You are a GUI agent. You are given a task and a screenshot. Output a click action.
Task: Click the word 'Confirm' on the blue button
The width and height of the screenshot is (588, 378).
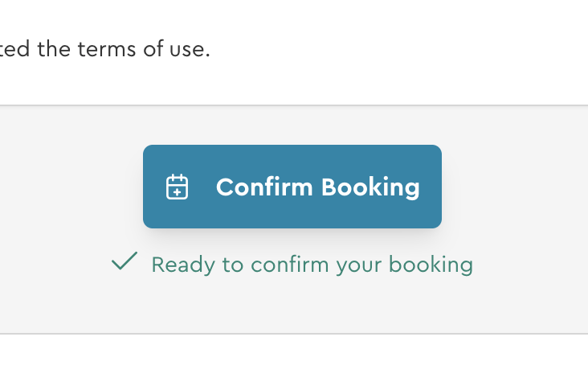tap(264, 187)
